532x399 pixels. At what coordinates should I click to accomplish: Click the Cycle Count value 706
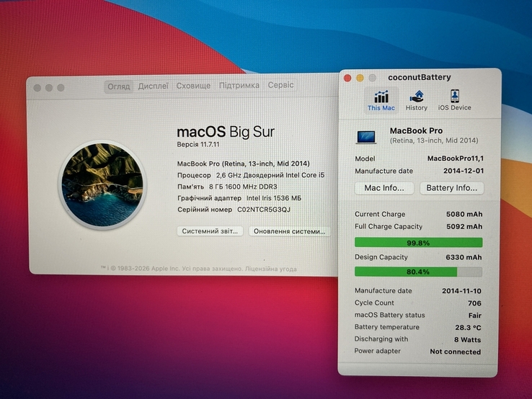(x=474, y=303)
